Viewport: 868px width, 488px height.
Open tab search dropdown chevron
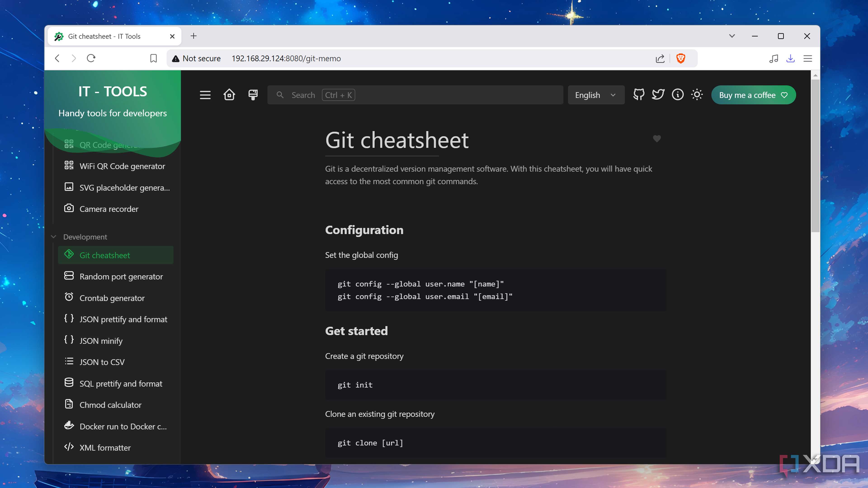tap(732, 36)
